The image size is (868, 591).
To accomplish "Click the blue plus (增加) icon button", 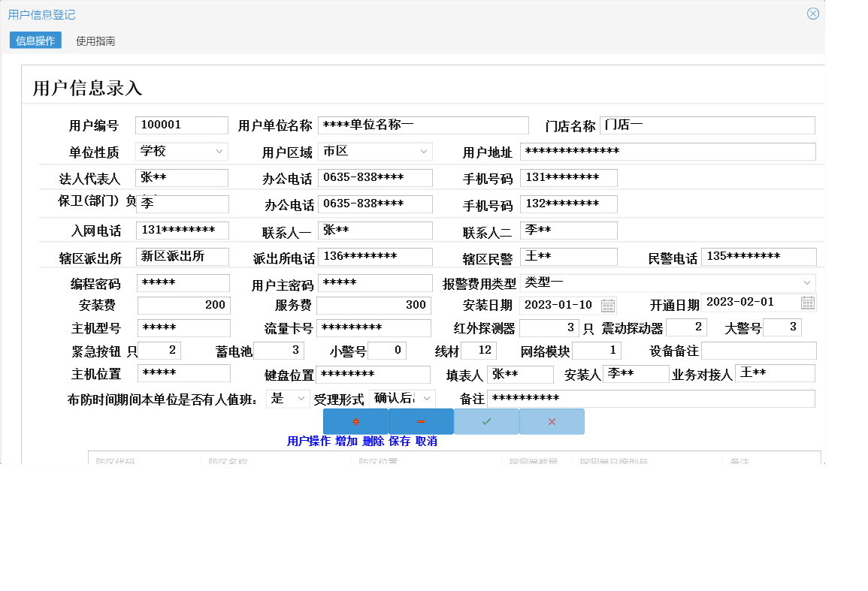I will coord(355,421).
